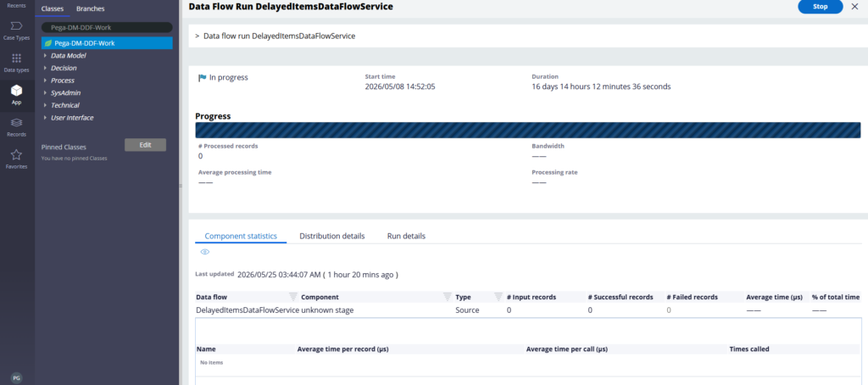Edit pinned classes

[x=145, y=144]
